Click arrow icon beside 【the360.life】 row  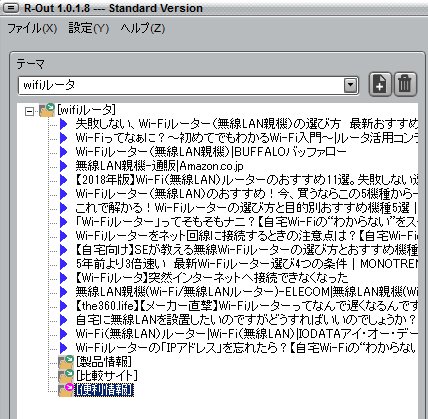click(63, 306)
